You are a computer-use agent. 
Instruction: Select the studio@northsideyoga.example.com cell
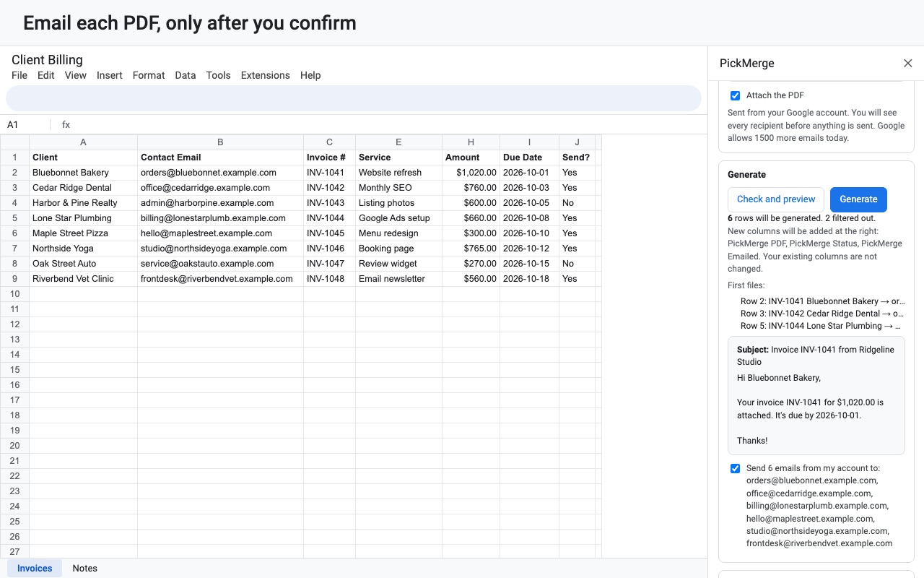pos(220,249)
